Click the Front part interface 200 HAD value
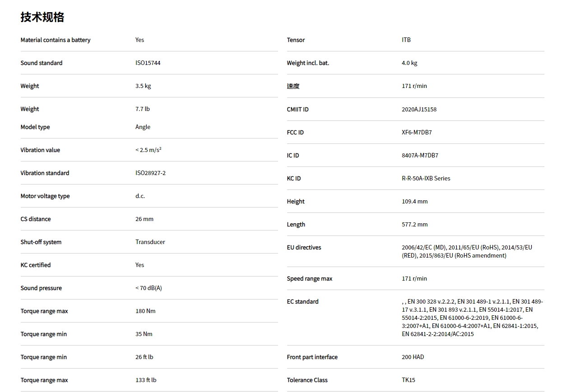The height and width of the screenshot is (392, 581). click(413, 357)
